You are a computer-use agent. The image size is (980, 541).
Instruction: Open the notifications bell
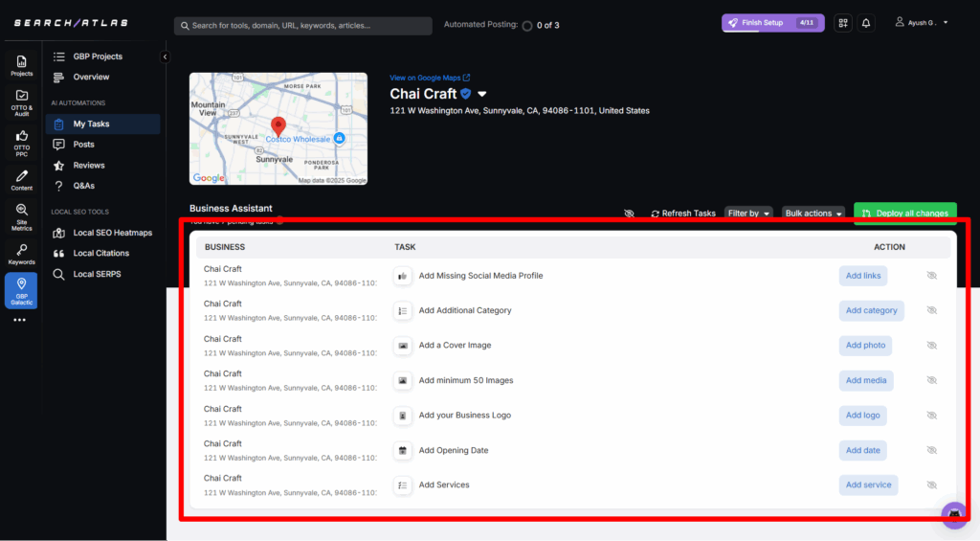[865, 23]
